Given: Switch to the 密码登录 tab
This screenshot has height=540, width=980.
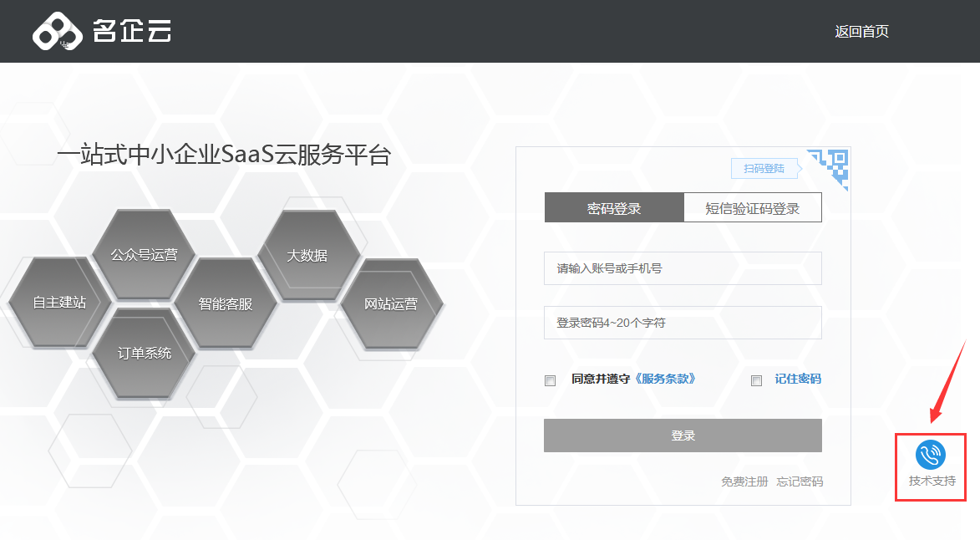Looking at the screenshot, I should pyautogui.click(x=614, y=208).
